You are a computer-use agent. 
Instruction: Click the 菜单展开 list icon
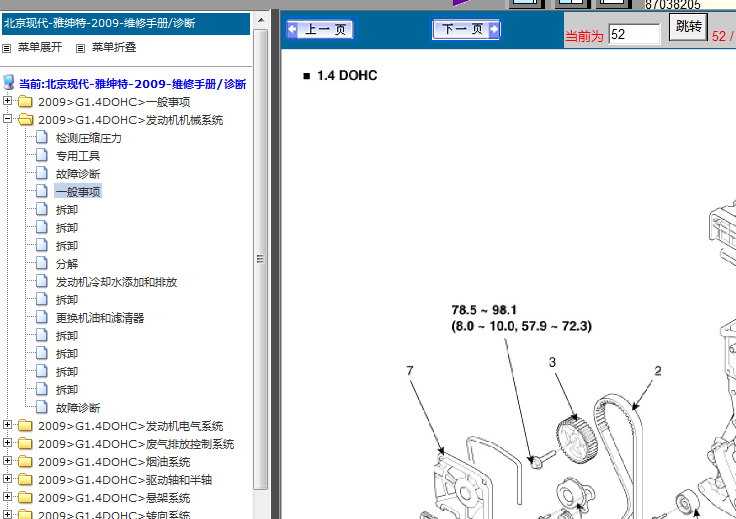[7, 48]
